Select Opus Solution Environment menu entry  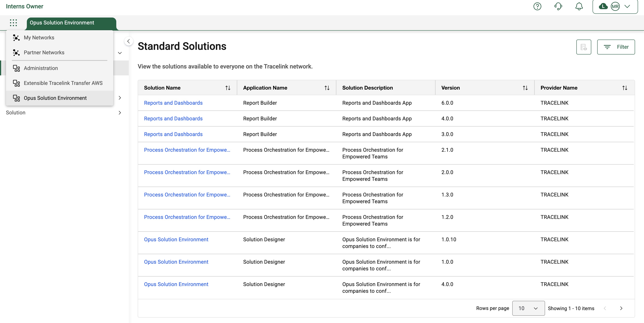[x=59, y=98]
